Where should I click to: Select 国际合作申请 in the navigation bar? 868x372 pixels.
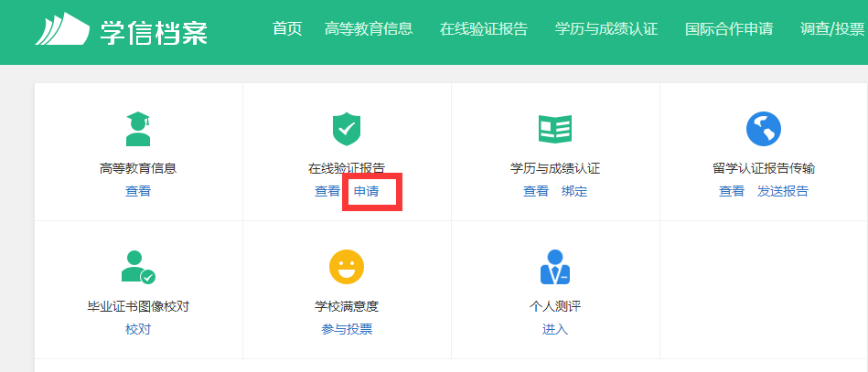click(x=729, y=29)
